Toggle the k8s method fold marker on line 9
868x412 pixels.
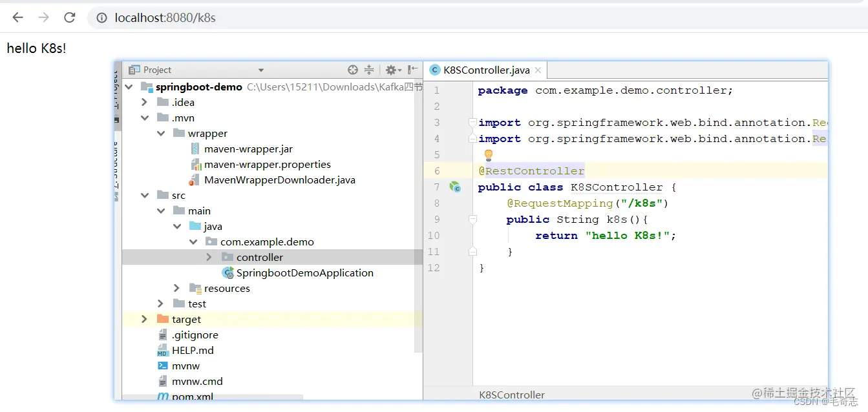coord(472,220)
